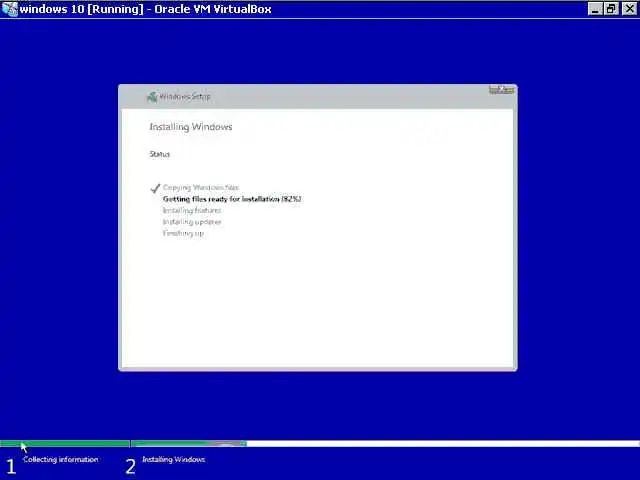Click the 'windows 10 [Running]' title bar text
The height and width of the screenshot is (480, 640).
(x=145, y=9)
